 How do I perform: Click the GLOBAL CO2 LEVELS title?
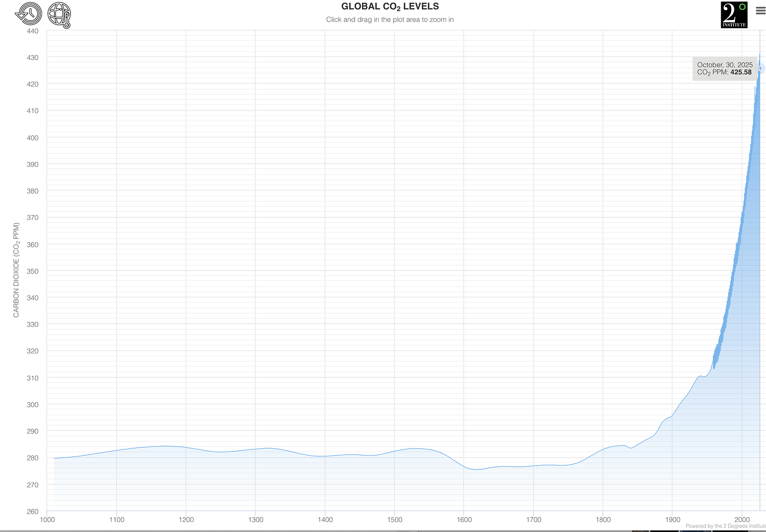tap(389, 6)
